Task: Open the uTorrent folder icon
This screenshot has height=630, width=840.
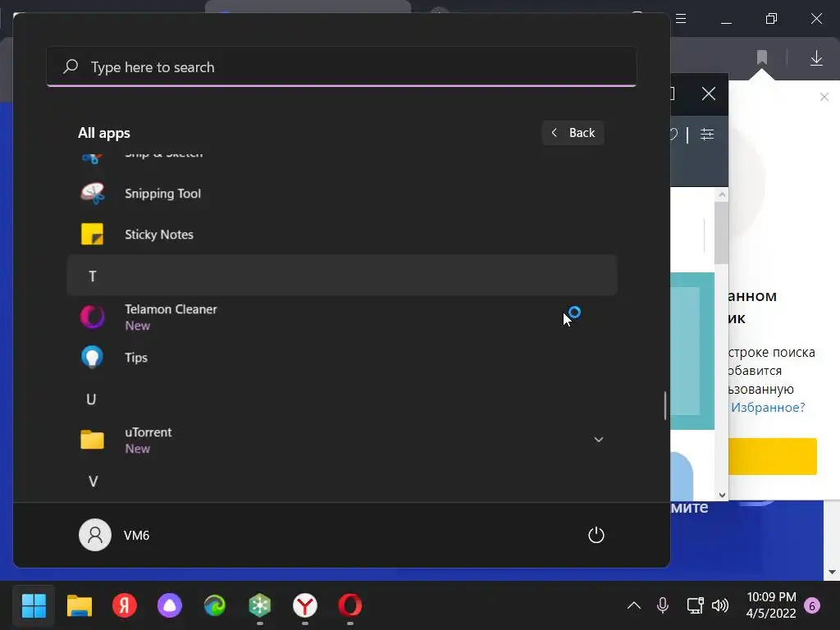Action: click(92, 440)
